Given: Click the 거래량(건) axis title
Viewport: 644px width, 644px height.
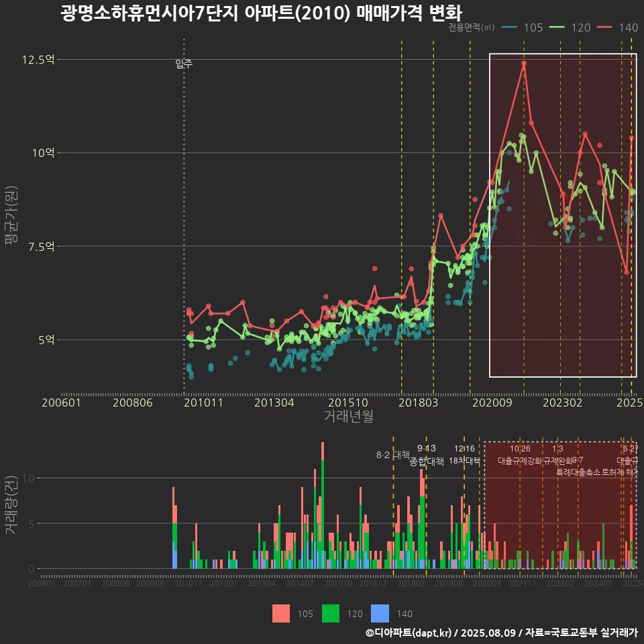Looking at the screenshot, I should pos(11,504).
